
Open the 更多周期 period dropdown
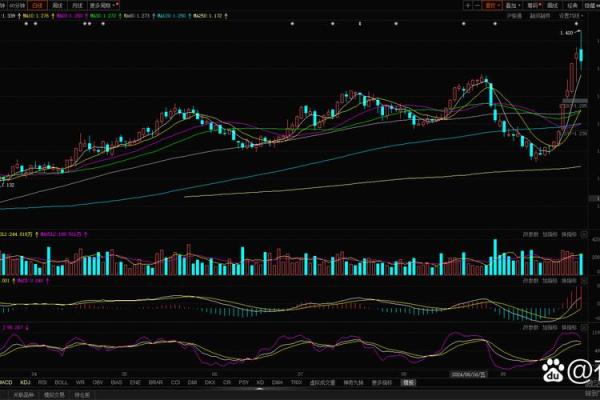coord(103,5)
